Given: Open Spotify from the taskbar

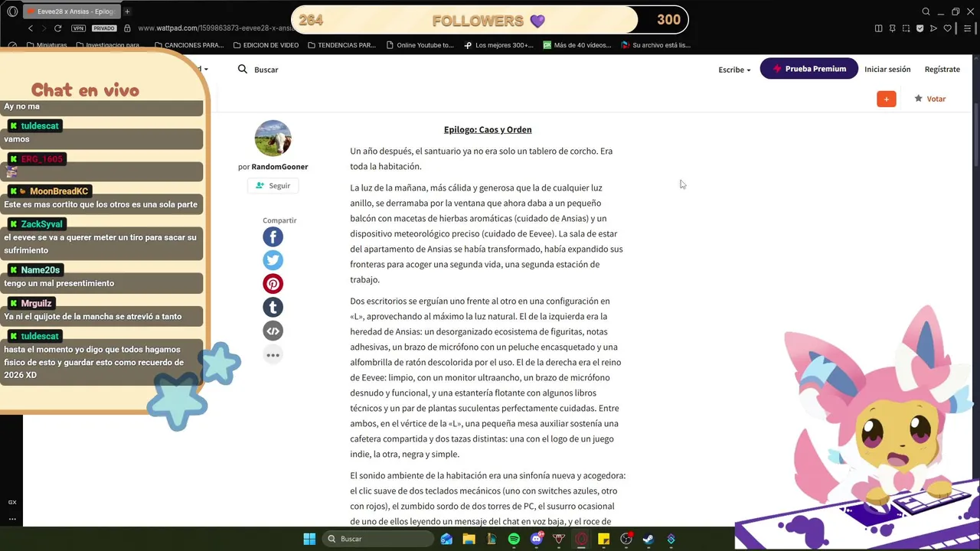Looking at the screenshot, I should point(514,539).
